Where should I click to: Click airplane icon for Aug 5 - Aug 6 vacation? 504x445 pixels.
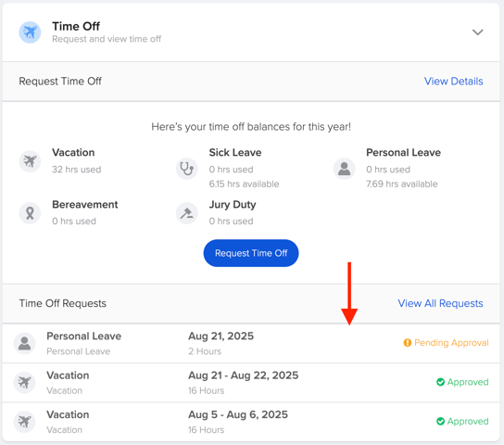24,422
